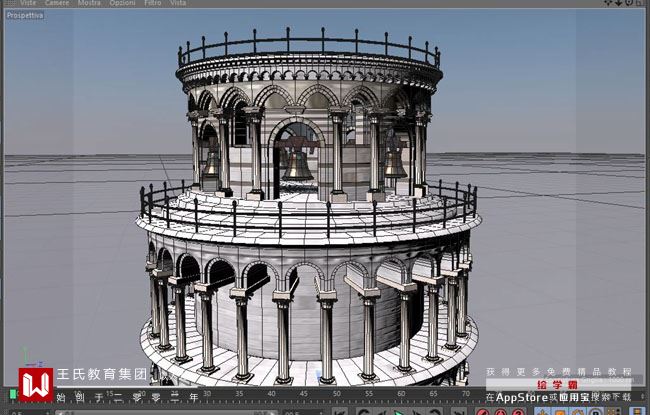
Task: Click the viewport rotate camera icon
Action: tap(629, 2)
